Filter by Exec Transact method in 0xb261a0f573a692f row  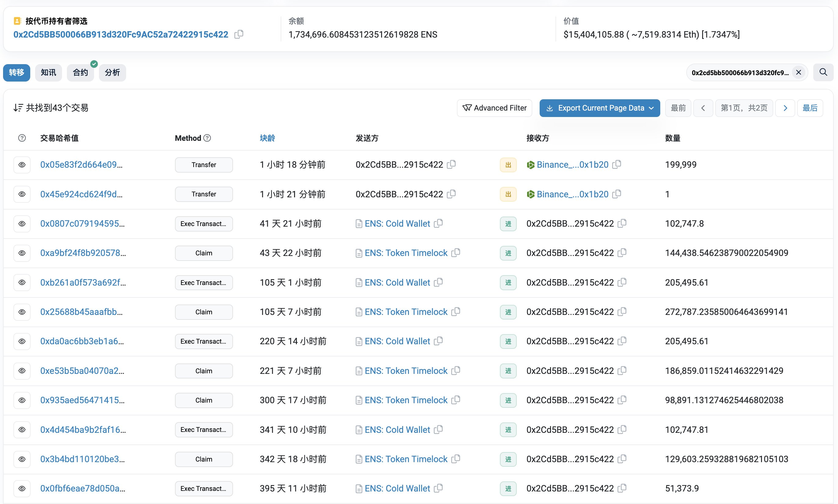[x=204, y=283]
